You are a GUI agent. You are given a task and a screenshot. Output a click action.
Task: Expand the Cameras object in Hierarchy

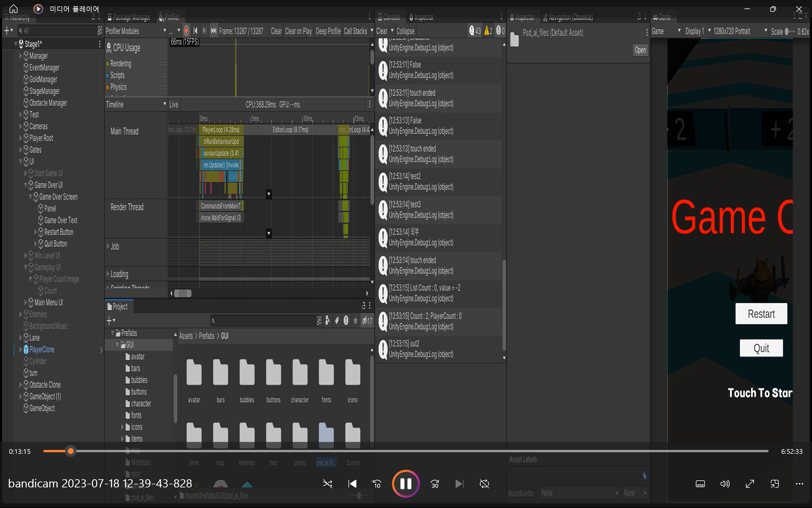point(21,126)
